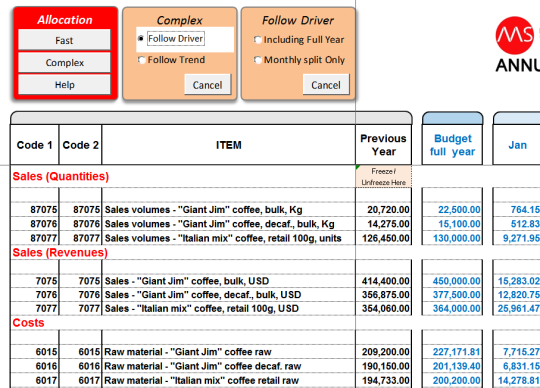
Task: Click Code 1 cell 6017
Action: click(34, 380)
